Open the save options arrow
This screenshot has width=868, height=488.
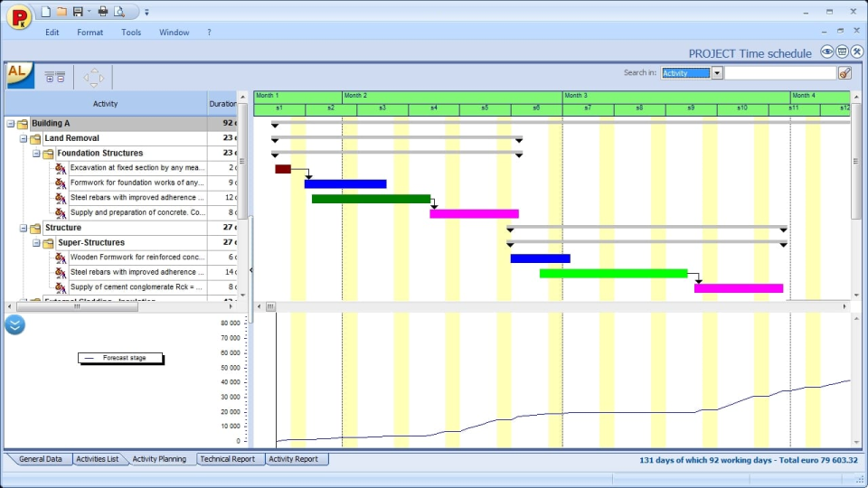click(89, 12)
